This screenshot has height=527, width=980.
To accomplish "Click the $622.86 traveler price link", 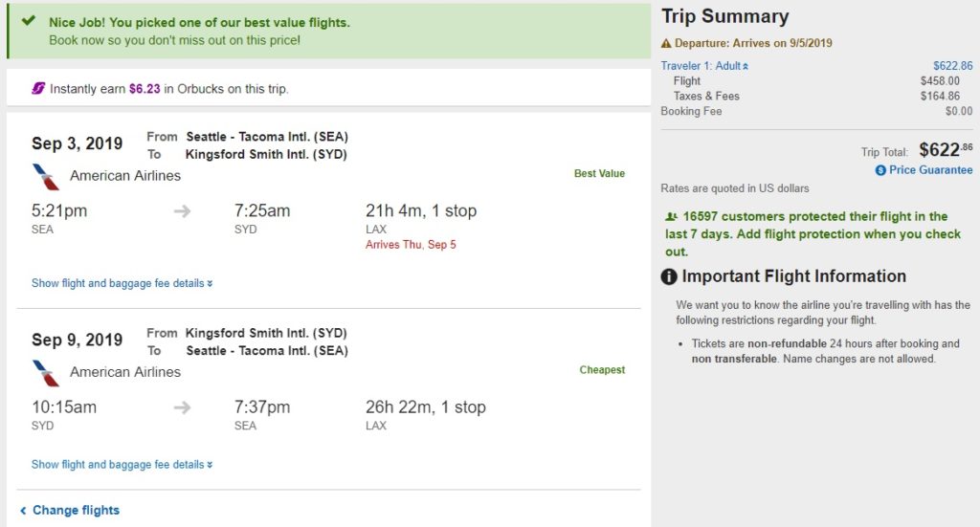I will pyautogui.click(x=952, y=66).
